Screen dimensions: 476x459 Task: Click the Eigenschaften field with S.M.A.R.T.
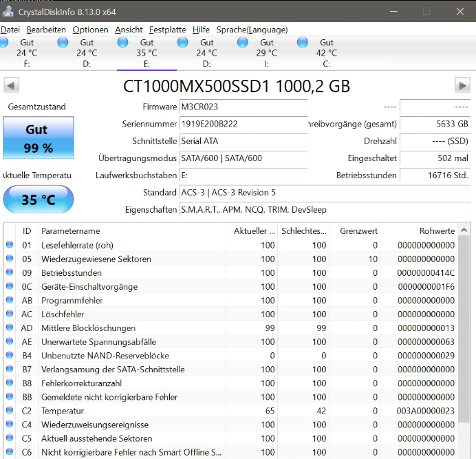pyautogui.click(x=325, y=210)
